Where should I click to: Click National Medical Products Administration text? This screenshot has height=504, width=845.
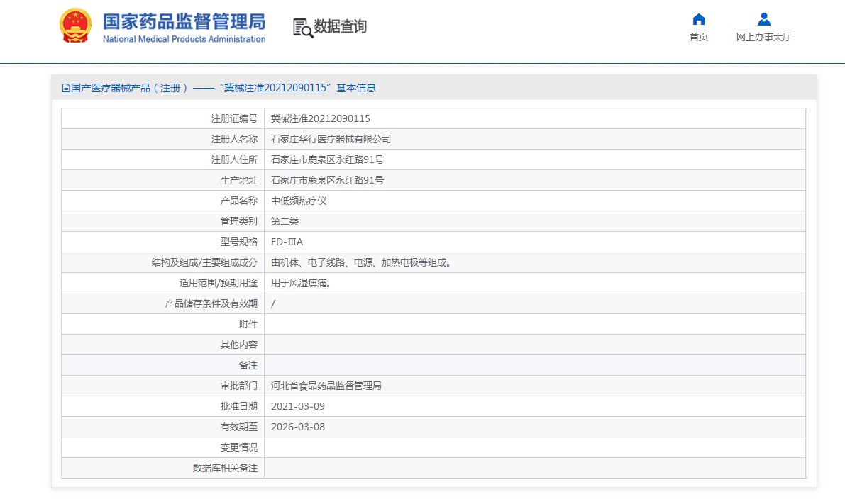point(184,39)
